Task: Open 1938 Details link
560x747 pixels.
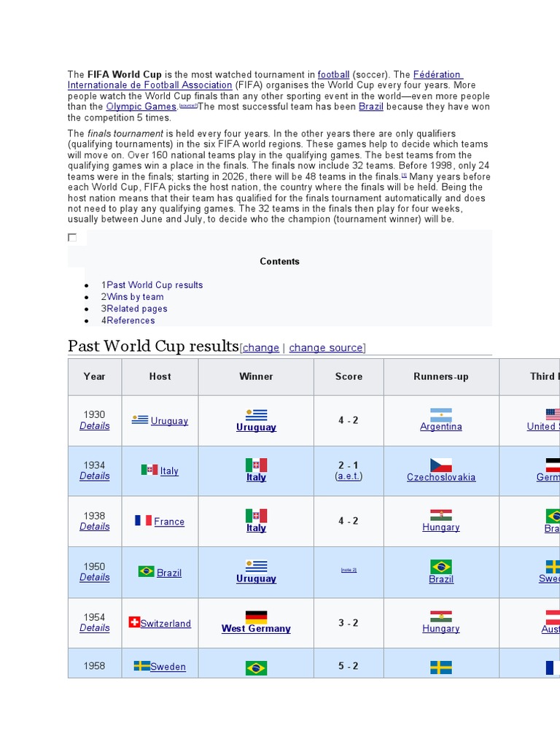Action: tap(95, 527)
